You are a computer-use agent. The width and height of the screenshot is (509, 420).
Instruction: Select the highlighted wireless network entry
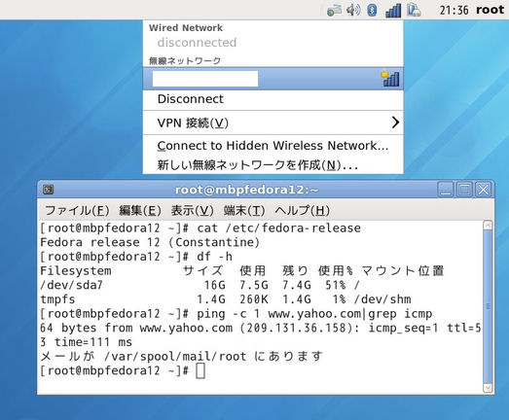[273, 79]
